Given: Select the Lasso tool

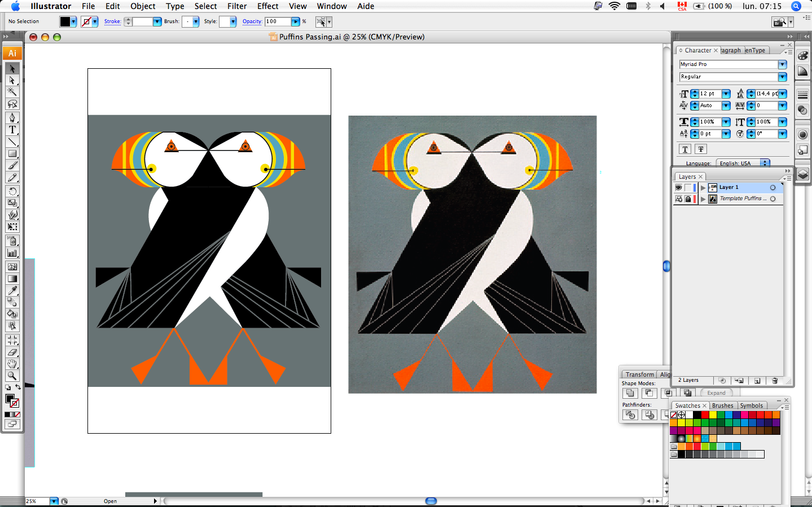Looking at the screenshot, I should point(12,104).
